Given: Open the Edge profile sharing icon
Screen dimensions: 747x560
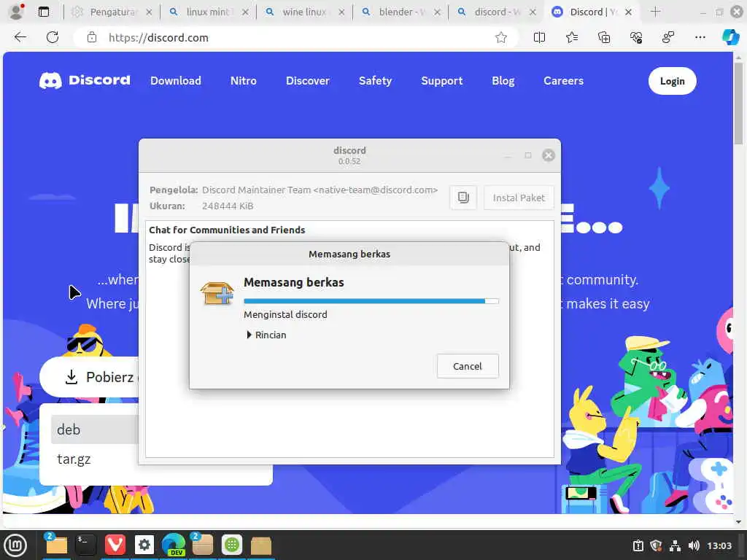Looking at the screenshot, I should point(668,38).
